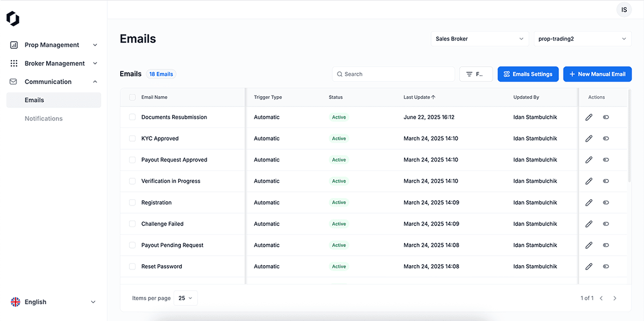Toggle status switch for Challenge Failed
This screenshot has width=644, height=321.
[x=606, y=224]
